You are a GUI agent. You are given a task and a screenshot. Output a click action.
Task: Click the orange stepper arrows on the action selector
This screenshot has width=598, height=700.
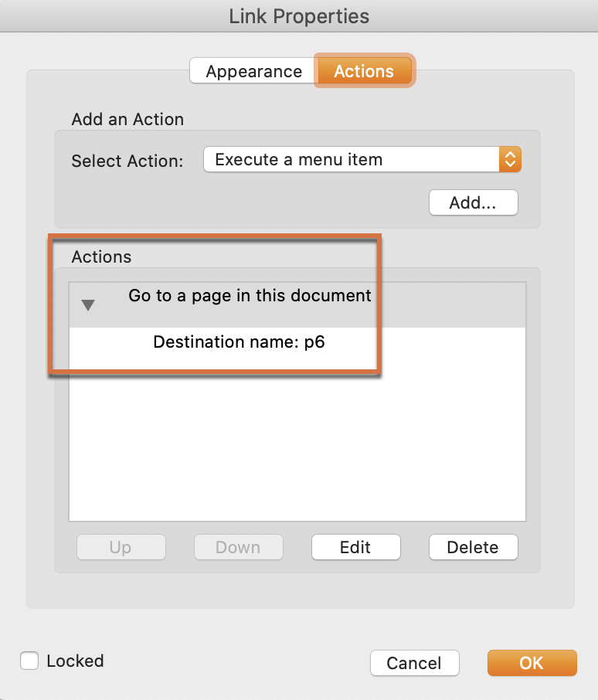[510, 159]
